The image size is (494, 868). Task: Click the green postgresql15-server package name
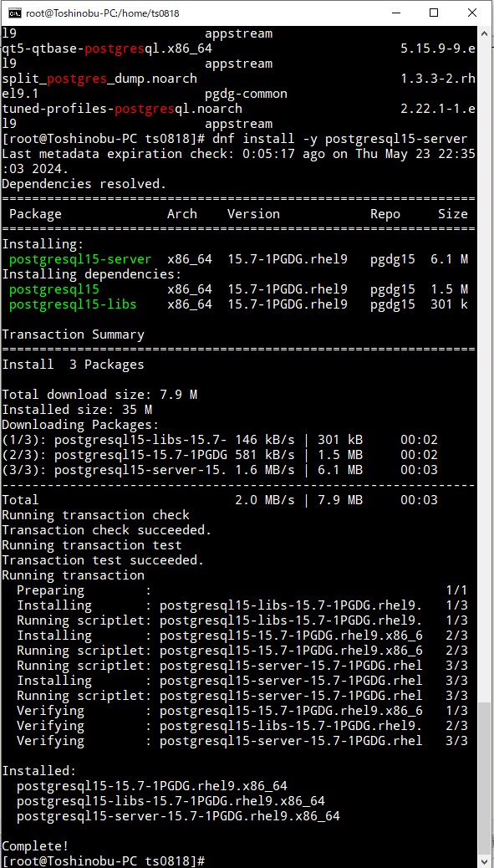pos(79,258)
